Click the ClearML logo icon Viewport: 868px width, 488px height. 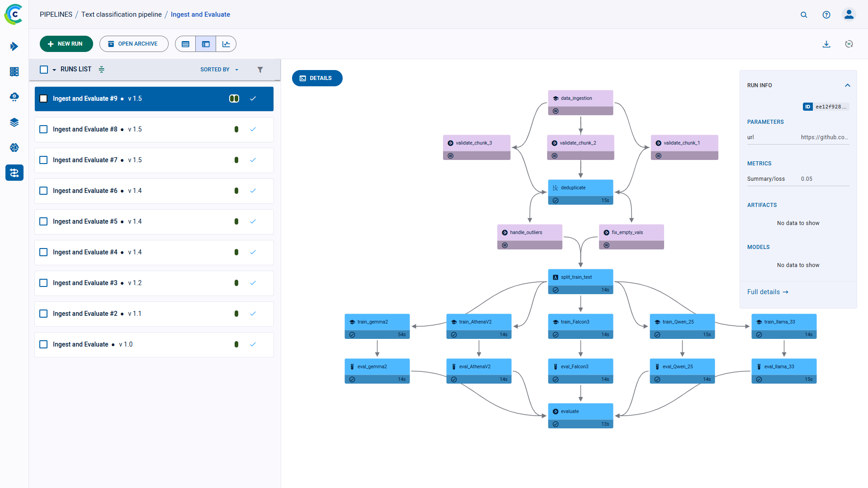(x=14, y=14)
